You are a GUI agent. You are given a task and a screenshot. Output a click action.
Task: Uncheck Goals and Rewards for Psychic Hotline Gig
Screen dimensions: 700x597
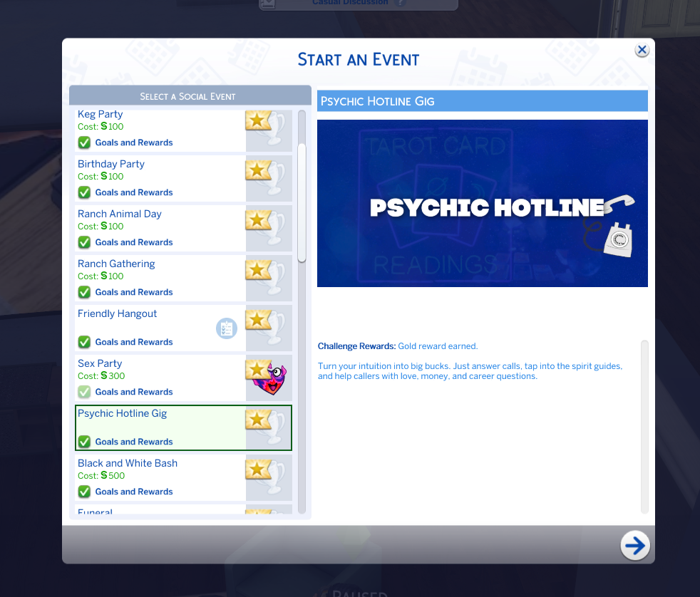click(x=84, y=442)
